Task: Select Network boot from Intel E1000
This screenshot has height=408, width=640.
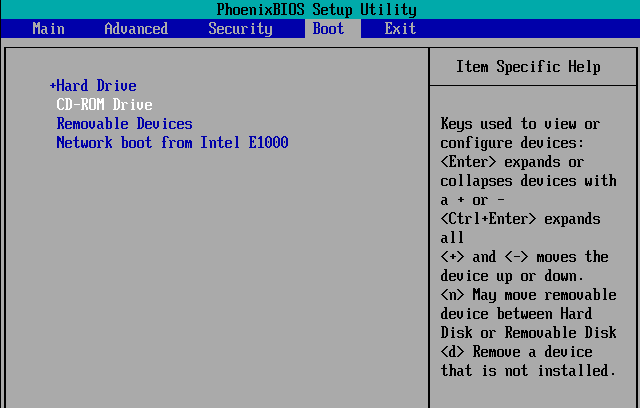Action: [x=172, y=143]
